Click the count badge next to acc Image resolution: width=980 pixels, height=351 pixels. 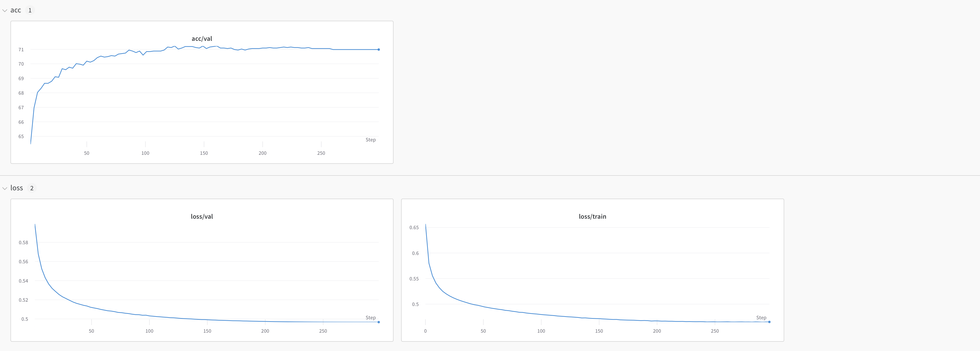click(30, 10)
